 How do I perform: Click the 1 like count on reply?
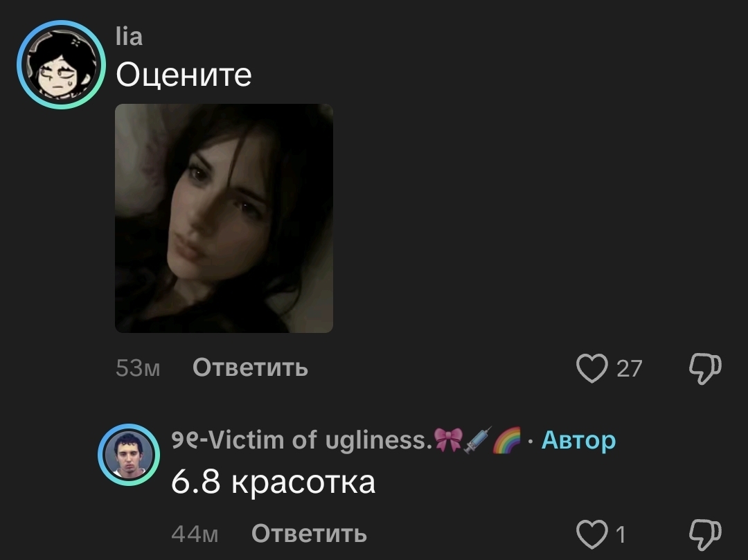[620, 534]
